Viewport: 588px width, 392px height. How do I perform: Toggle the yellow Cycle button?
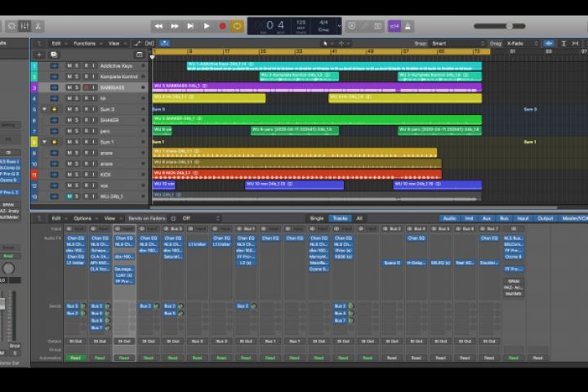point(237,26)
